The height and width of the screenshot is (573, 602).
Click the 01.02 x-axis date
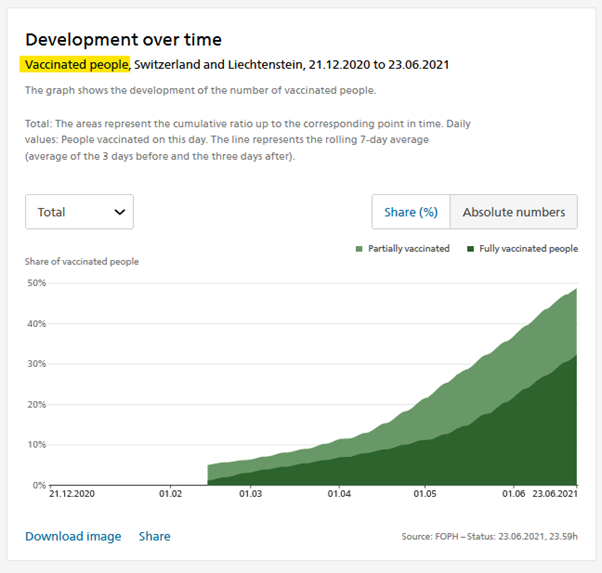(170, 494)
